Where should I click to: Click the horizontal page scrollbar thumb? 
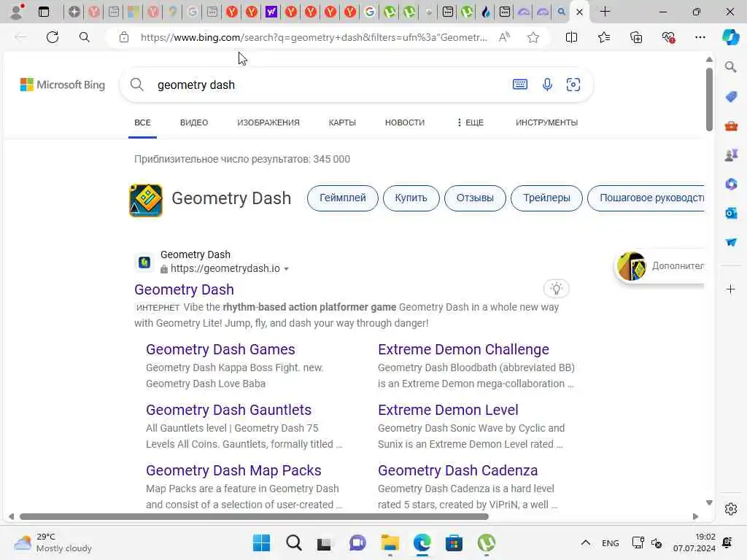point(254,517)
